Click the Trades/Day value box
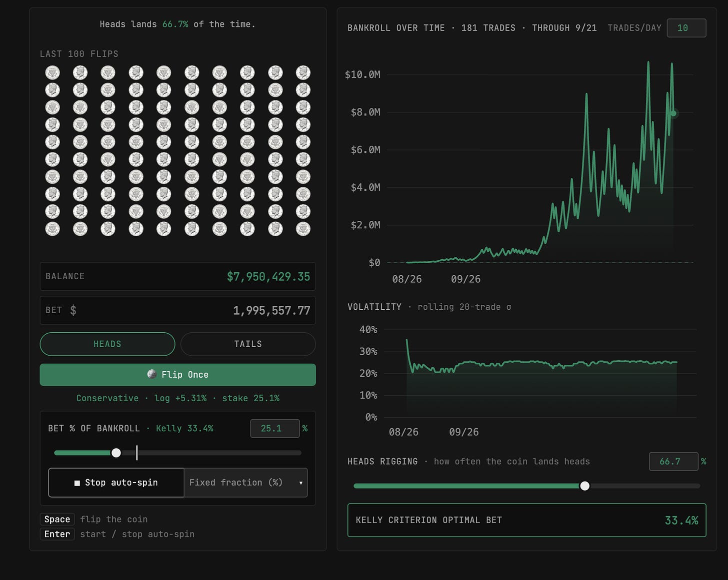This screenshot has height=580, width=728. pos(686,28)
